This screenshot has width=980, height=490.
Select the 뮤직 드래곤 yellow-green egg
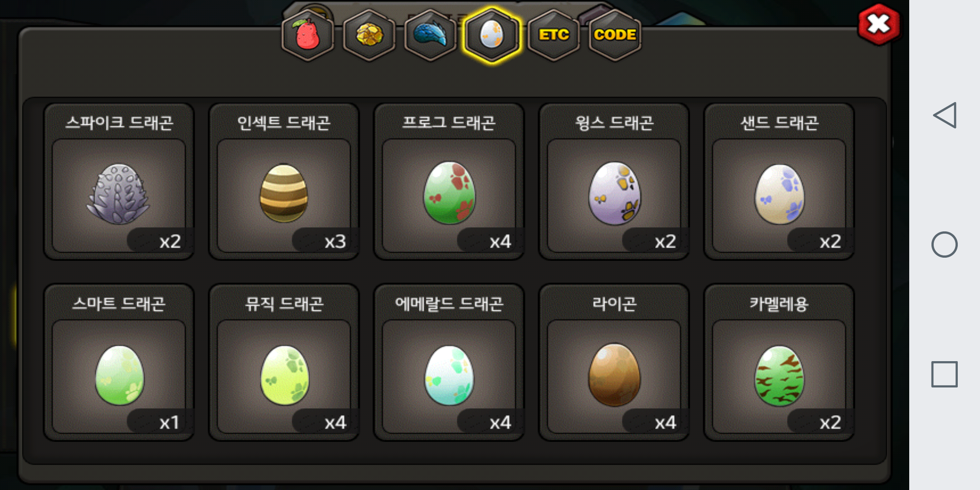pyautogui.click(x=284, y=363)
